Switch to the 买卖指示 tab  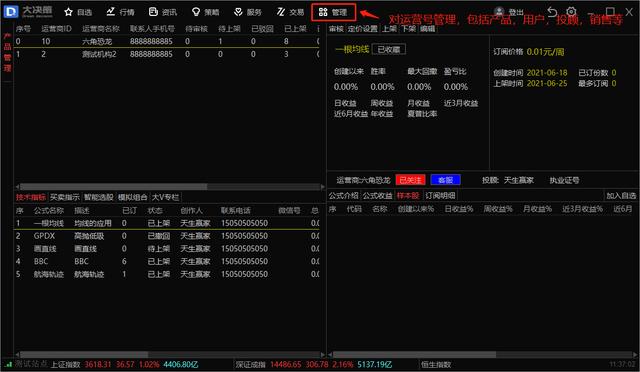click(64, 197)
